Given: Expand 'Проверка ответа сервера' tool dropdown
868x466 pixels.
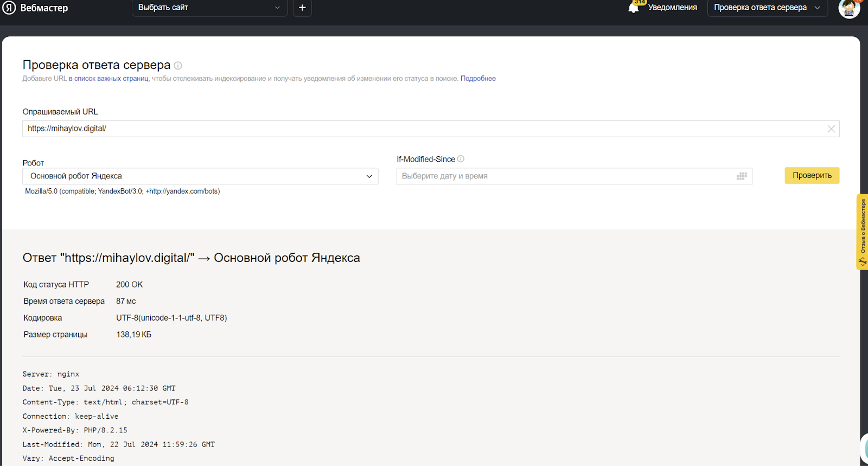Looking at the screenshot, I should click(768, 8).
